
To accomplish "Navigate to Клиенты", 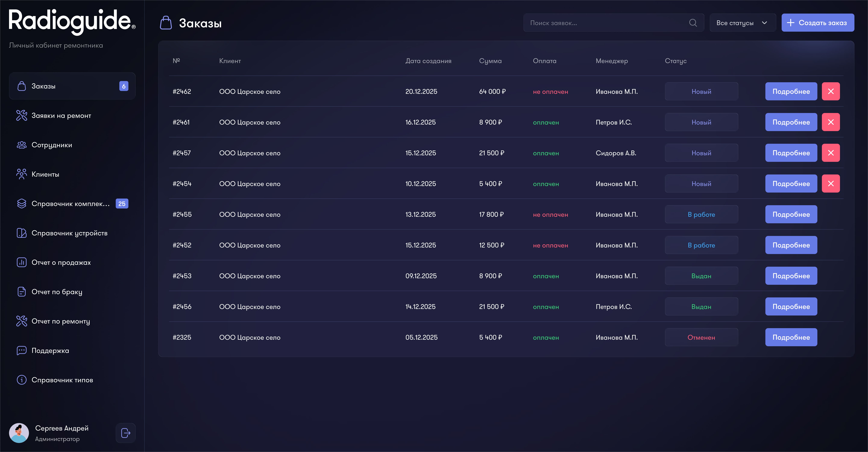I will point(72,174).
